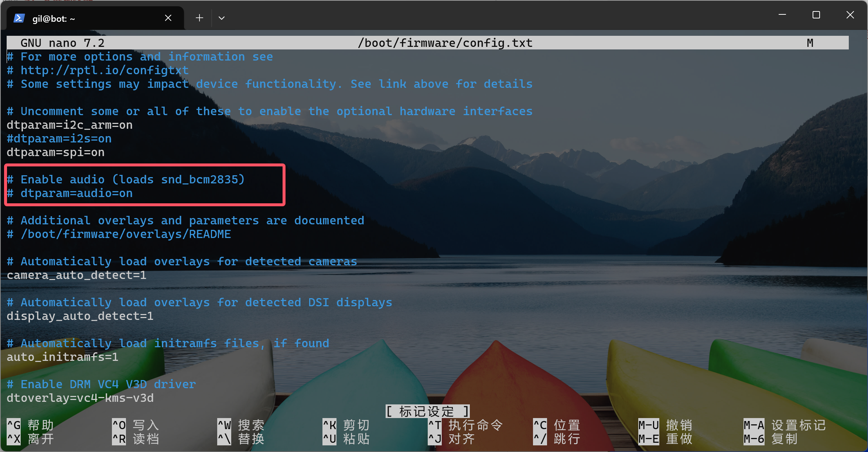The width and height of the screenshot is (868, 452).
Task: Expand the new tab profile dropdown
Action: pyautogui.click(x=222, y=18)
